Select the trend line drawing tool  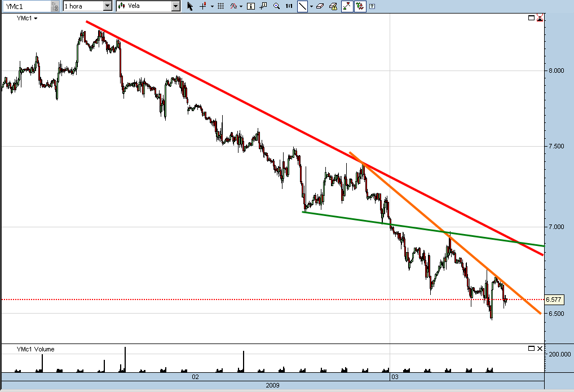tap(302, 6)
